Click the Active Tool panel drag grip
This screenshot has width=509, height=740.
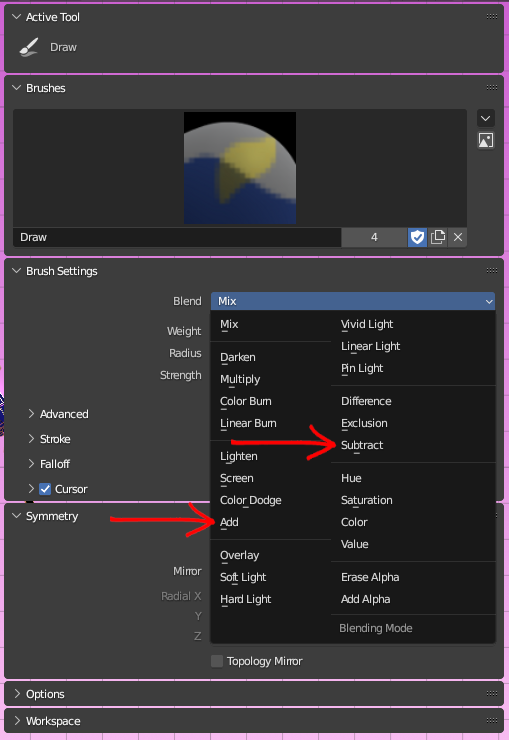point(492,17)
